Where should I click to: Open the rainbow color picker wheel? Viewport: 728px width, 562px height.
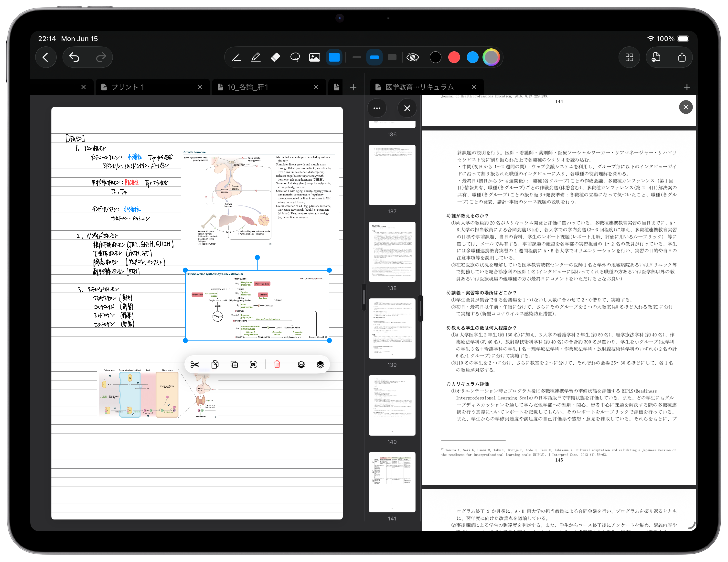(491, 57)
